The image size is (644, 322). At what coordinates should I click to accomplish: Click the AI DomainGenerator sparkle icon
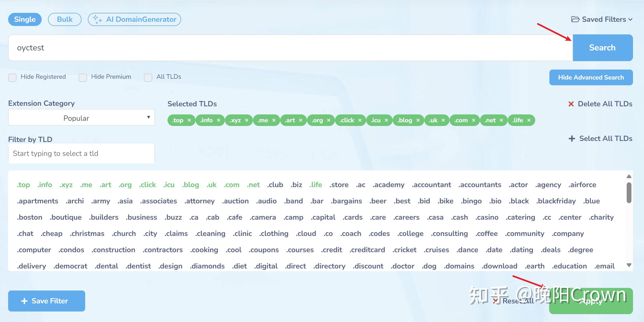tap(97, 19)
